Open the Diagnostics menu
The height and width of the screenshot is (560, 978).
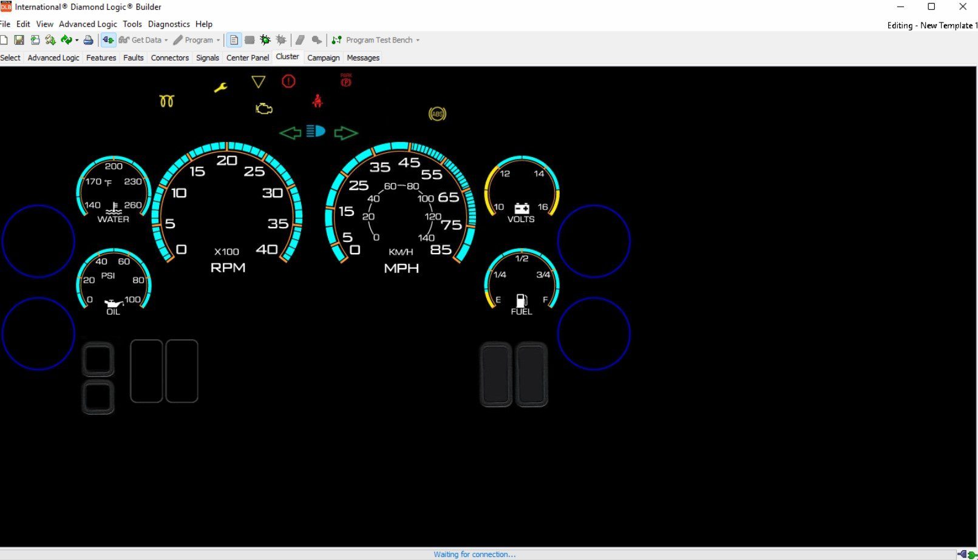pos(169,24)
